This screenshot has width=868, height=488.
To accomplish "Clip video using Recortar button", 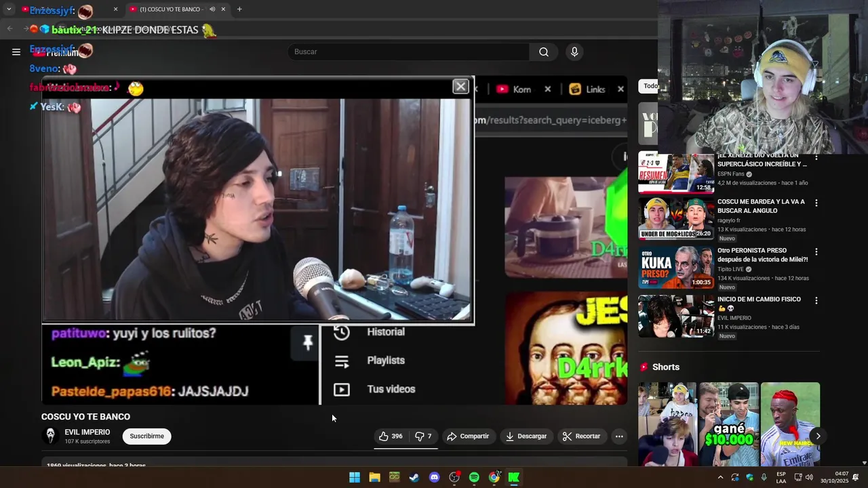I will coord(581,436).
